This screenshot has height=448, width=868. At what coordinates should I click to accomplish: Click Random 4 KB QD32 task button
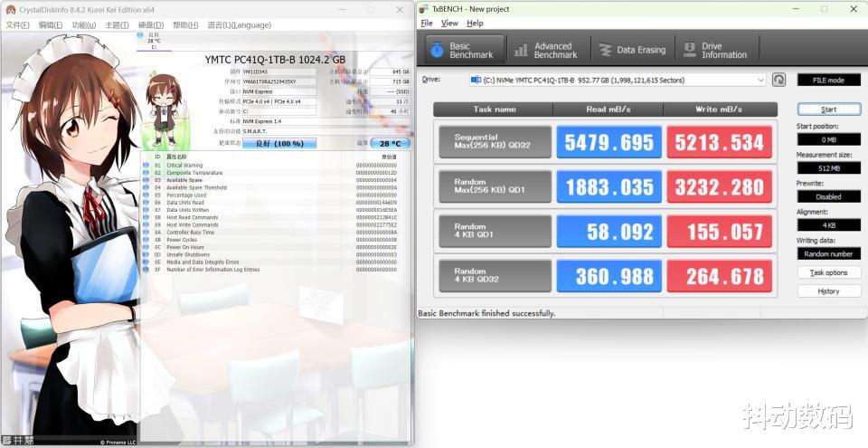point(495,275)
